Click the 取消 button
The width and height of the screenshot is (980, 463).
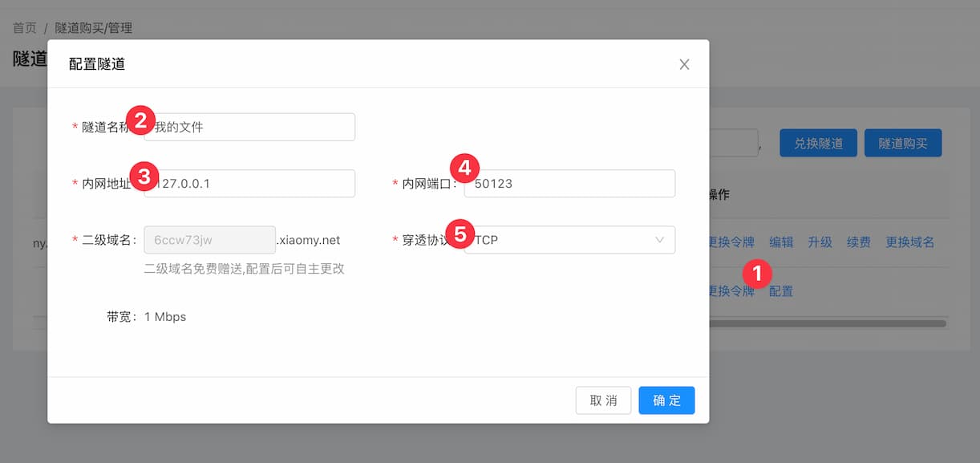603,400
